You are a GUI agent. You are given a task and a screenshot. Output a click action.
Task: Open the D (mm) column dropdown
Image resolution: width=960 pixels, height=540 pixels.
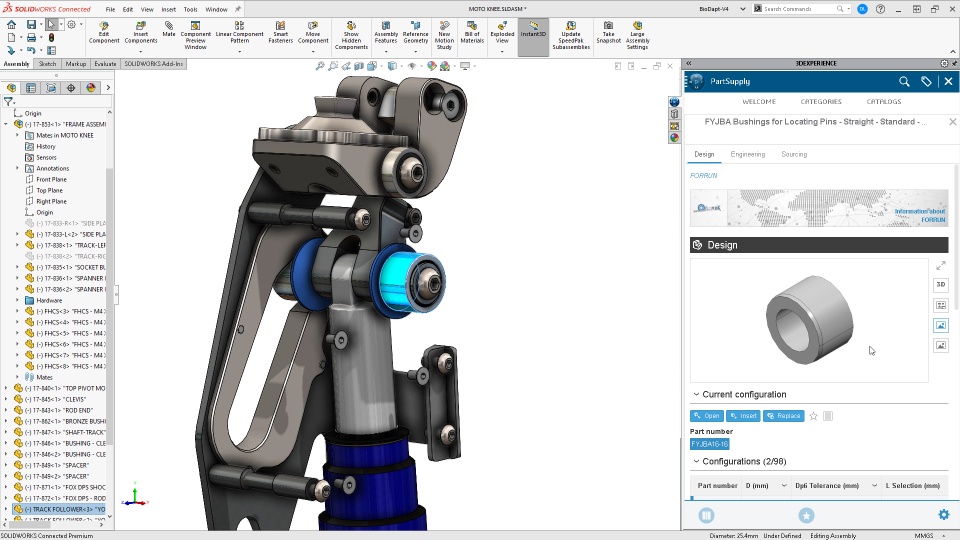coord(784,486)
